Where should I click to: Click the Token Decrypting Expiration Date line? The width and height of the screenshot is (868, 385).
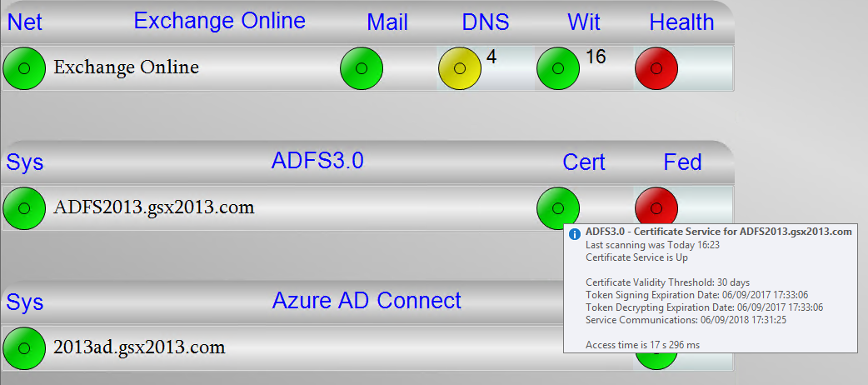(704, 307)
